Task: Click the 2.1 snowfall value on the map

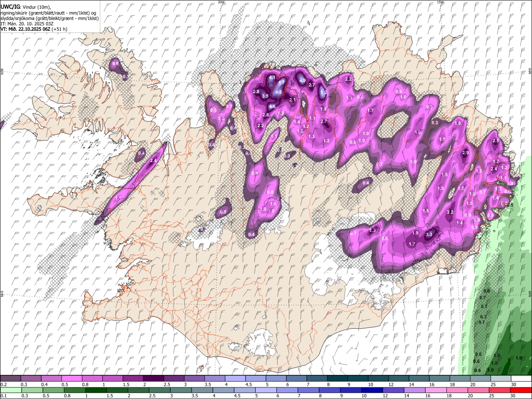Action: pyautogui.click(x=292, y=100)
